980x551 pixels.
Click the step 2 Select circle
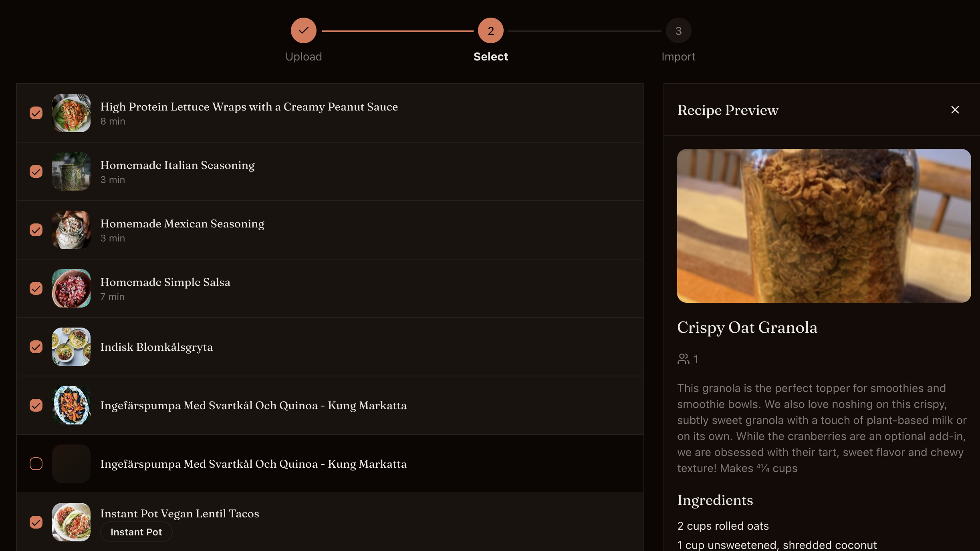(490, 30)
